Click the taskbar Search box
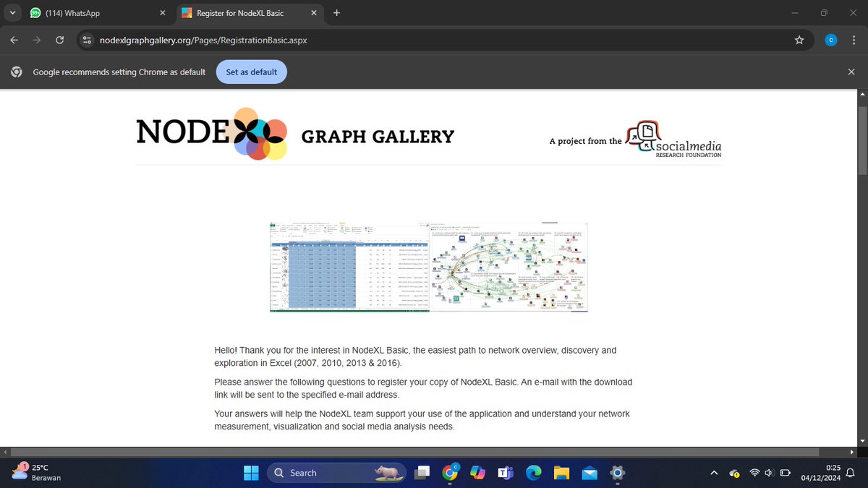Screen dimensions: 868x488 click(x=338, y=473)
